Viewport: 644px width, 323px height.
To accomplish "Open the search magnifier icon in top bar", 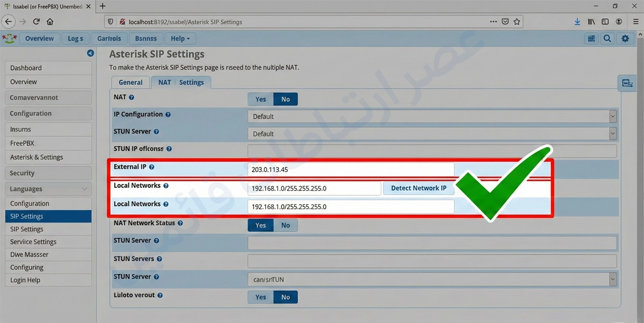I will coord(607,39).
